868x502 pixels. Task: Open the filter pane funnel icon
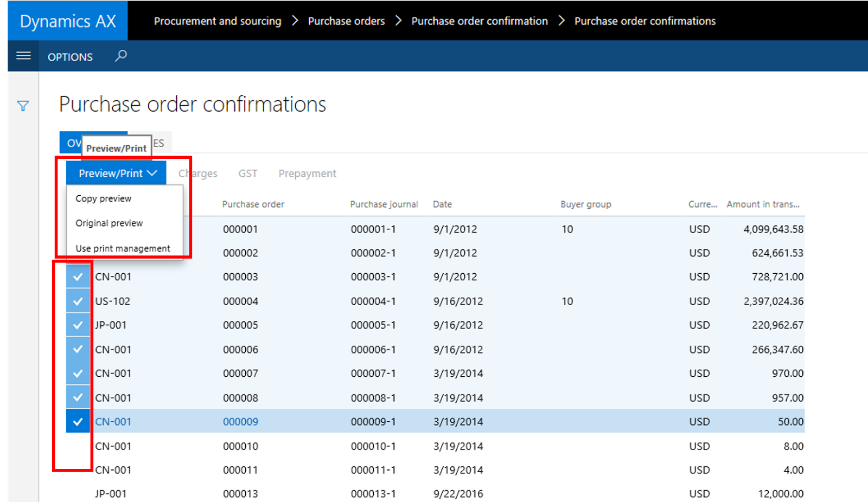point(22,106)
